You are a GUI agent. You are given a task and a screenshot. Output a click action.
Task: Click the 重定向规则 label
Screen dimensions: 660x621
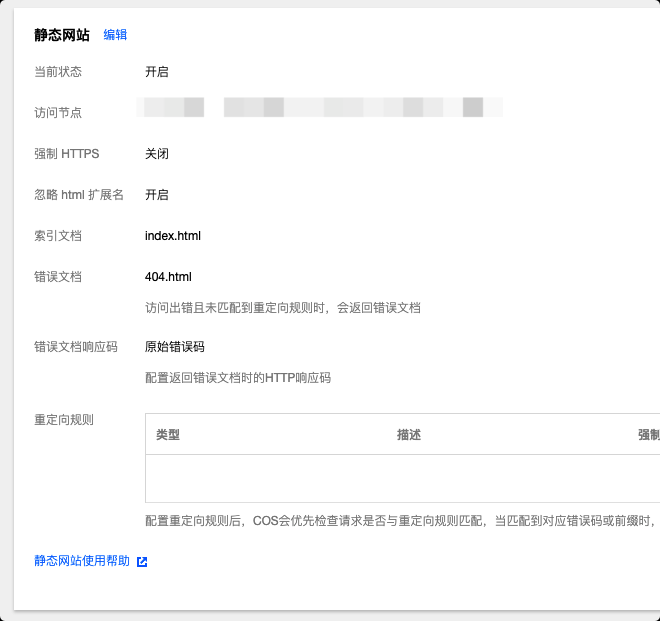point(64,420)
